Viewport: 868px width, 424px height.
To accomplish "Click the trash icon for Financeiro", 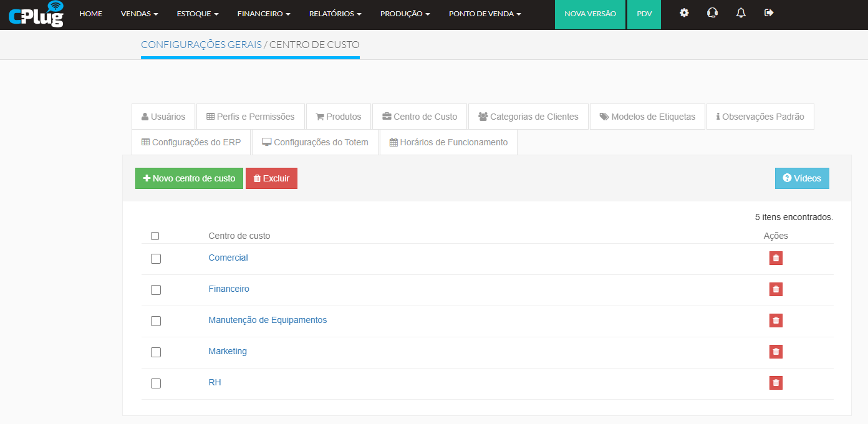I will [776, 289].
